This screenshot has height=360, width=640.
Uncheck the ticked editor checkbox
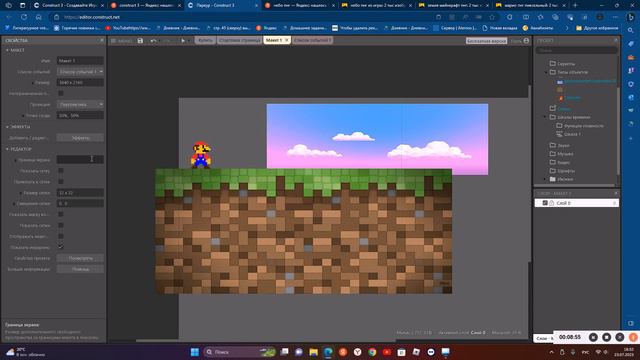click(61, 247)
